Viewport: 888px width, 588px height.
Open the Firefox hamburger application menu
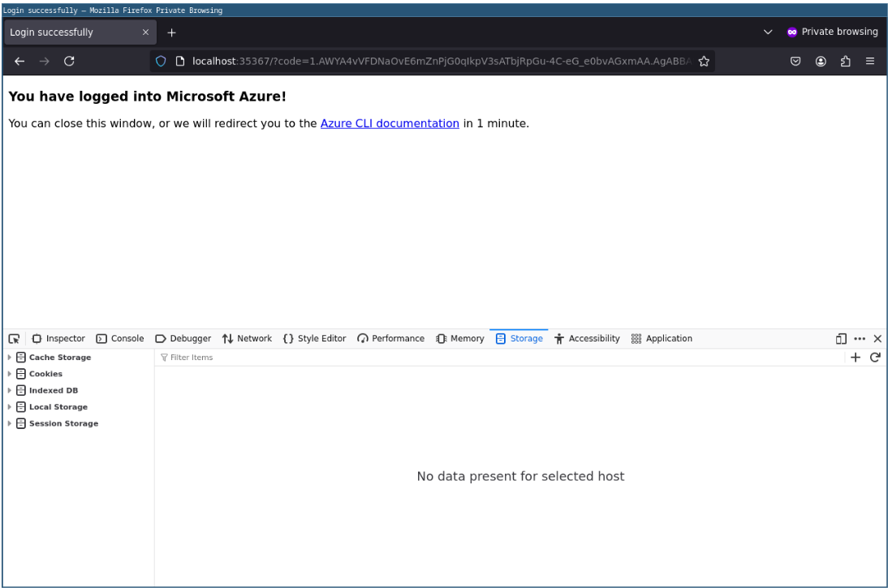(870, 62)
